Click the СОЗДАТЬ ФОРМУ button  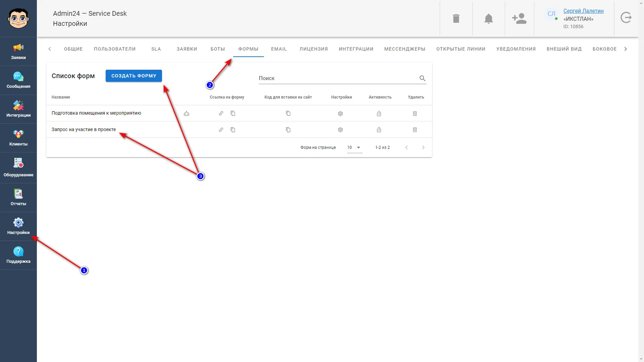pyautogui.click(x=134, y=76)
